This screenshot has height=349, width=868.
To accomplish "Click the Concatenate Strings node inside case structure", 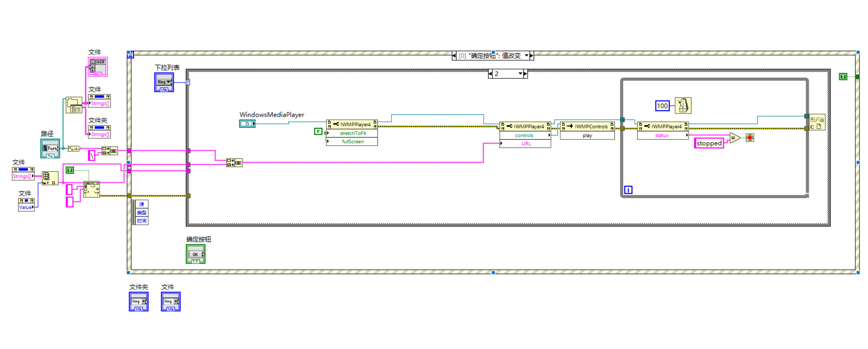I will pyautogui.click(x=234, y=163).
